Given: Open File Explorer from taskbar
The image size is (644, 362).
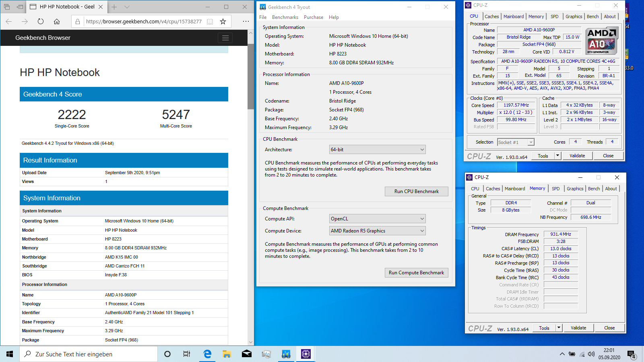Looking at the screenshot, I should point(227,354).
